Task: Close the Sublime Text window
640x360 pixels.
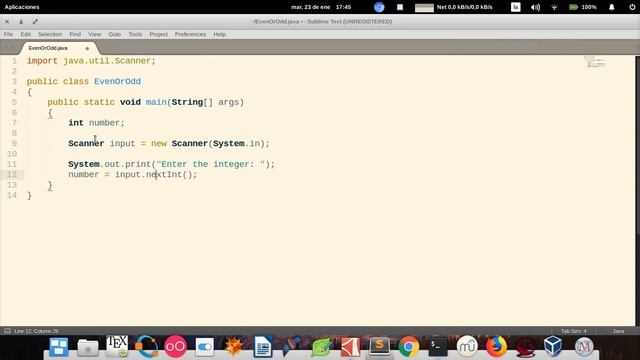Action: [x=7, y=22]
